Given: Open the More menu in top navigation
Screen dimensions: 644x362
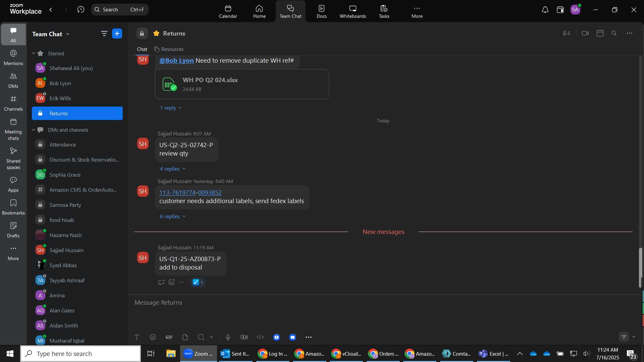Looking at the screenshot, I should coord(417,11).
